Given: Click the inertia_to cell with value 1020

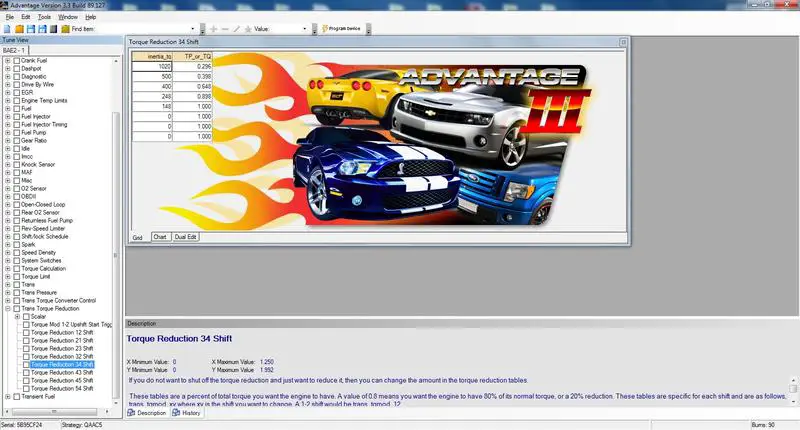Looking at the screenshot, I should (152, 66).
